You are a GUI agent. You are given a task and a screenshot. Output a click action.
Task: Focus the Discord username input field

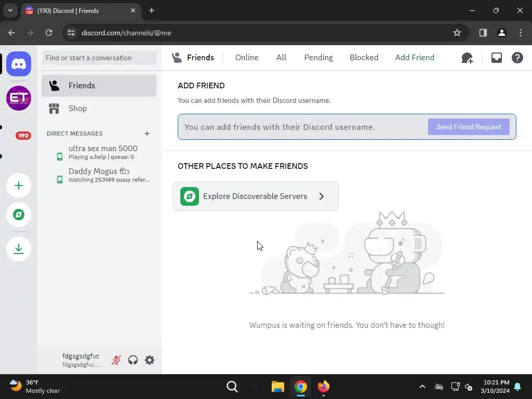[x=302, y=127]
